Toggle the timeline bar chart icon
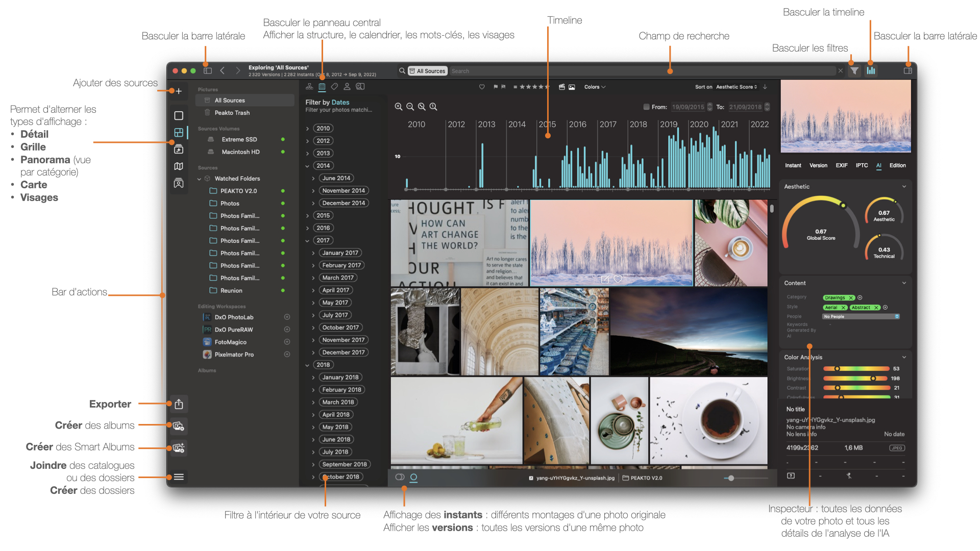 click(x=871, y=71)
